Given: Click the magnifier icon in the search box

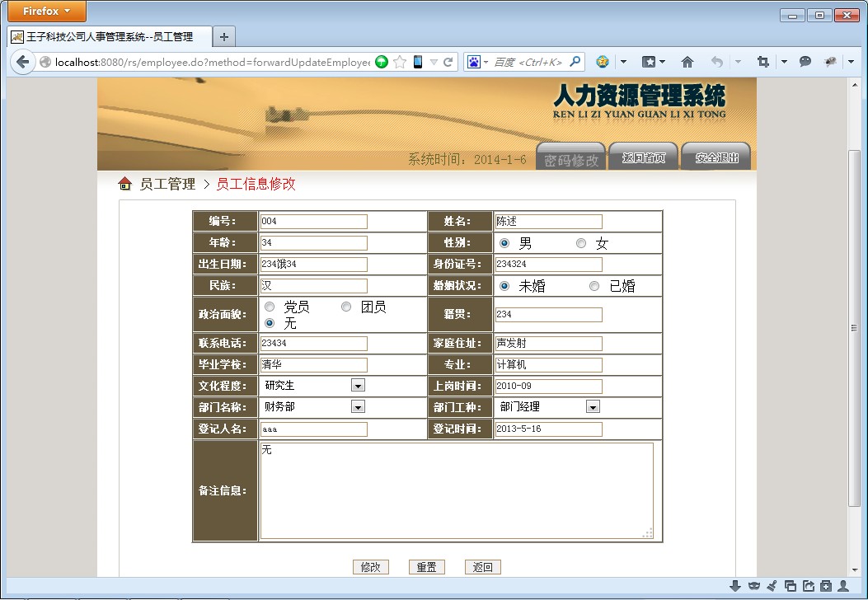Looking at the screenshot, I should tap(575, 62).
